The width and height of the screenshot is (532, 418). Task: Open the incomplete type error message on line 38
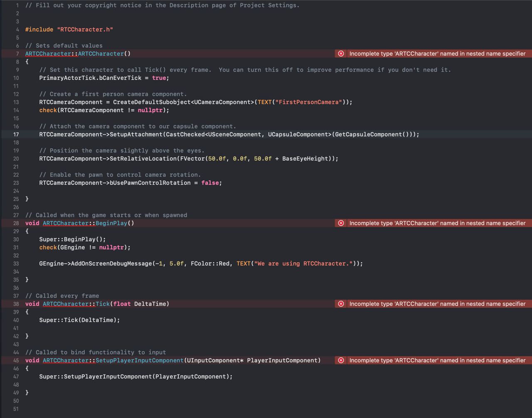(437, 304)
